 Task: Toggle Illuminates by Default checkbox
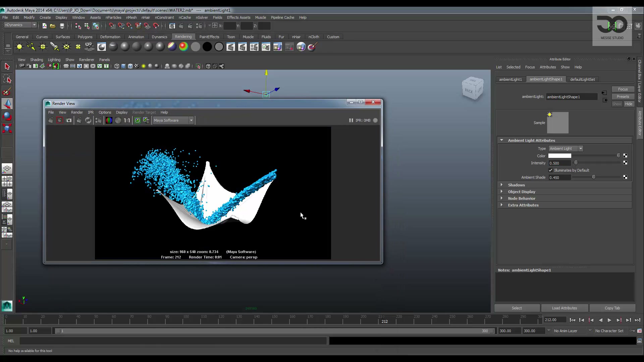[x=550, y=170]
